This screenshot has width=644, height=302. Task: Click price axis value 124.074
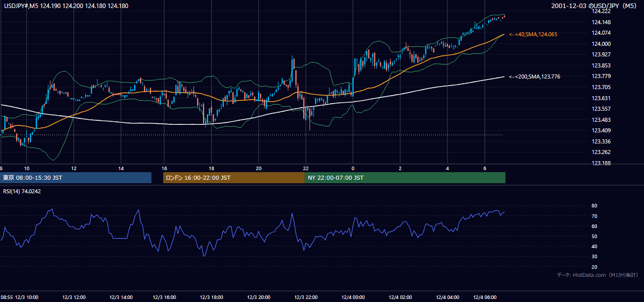(601, 33)
